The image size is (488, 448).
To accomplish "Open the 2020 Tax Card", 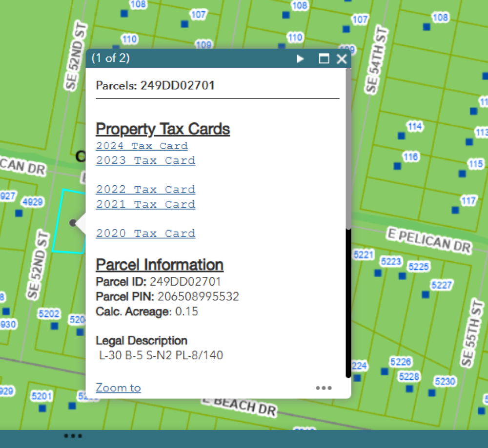I will click(x=145, y=234).
